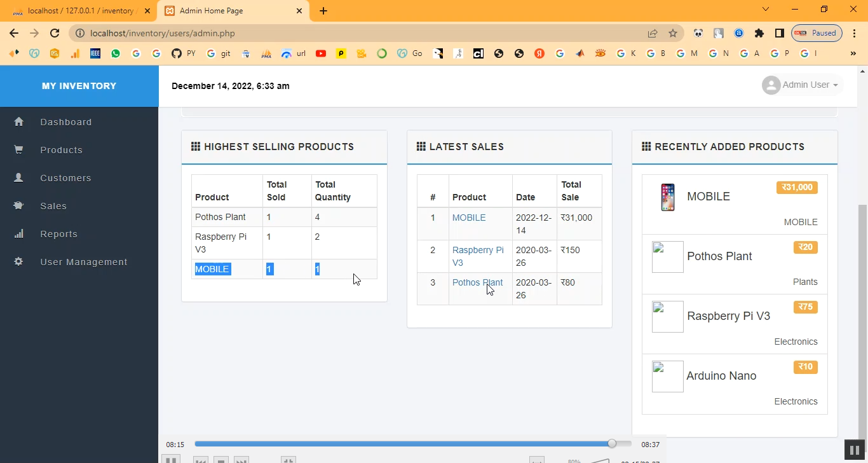Click the video progress slider handle
The height and width of the screenshot is (463, 868).
point(612,444)
